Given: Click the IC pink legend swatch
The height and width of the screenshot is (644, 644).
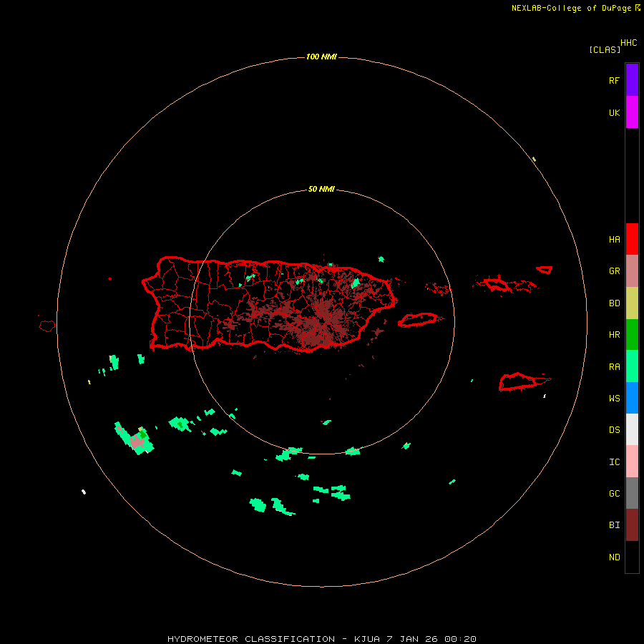Looking at the screenshot, I should (632, 462).
